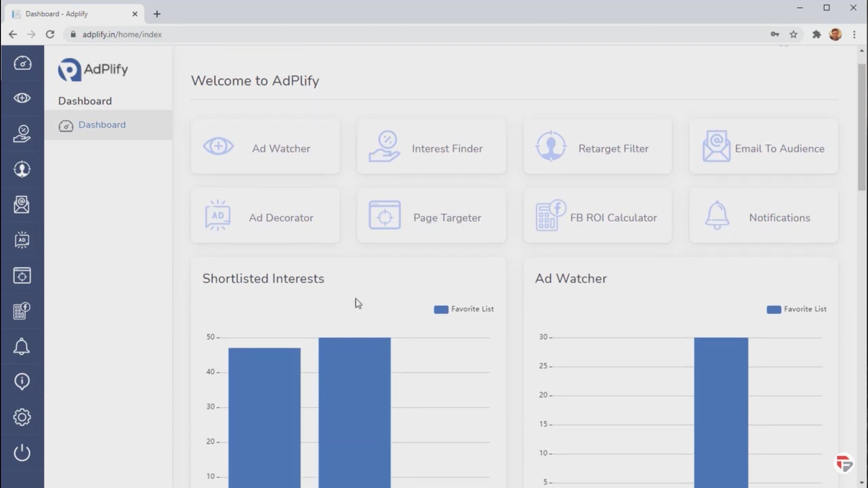Open the Ad Watcher card
This screenshot has height=488, width=868.
click(x=265, y=147)
